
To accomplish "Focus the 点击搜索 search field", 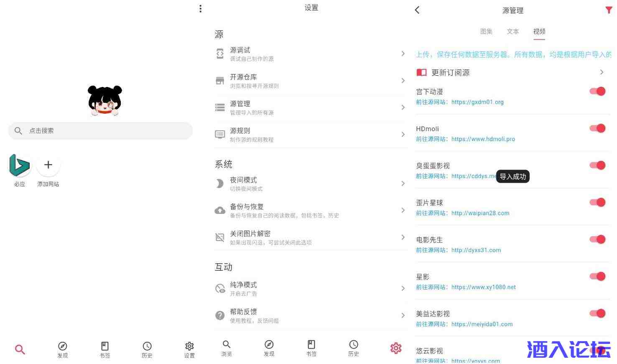I will click(100, 131).
